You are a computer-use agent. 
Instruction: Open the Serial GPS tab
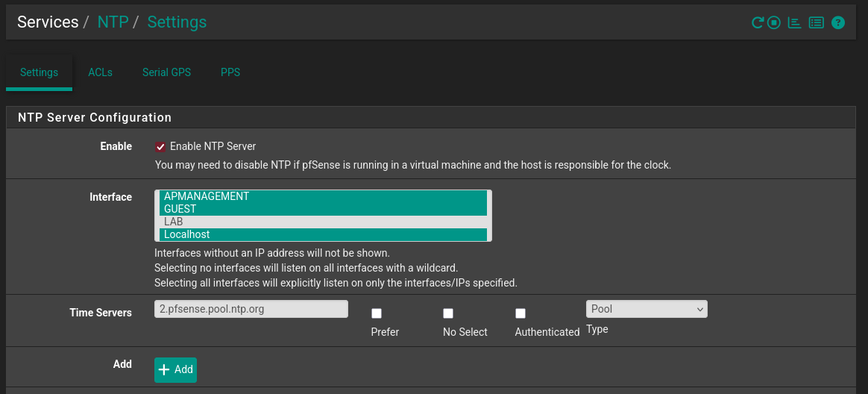(x=166, y=72)
